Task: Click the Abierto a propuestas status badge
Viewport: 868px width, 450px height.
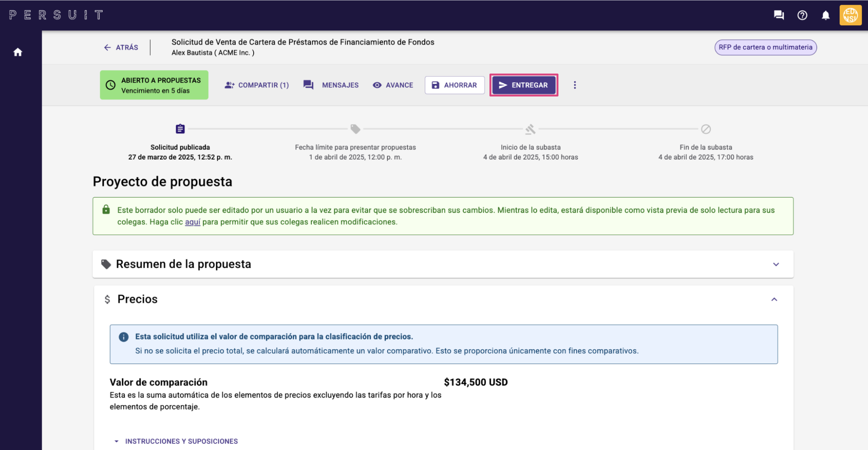Action: pos(154,85)
